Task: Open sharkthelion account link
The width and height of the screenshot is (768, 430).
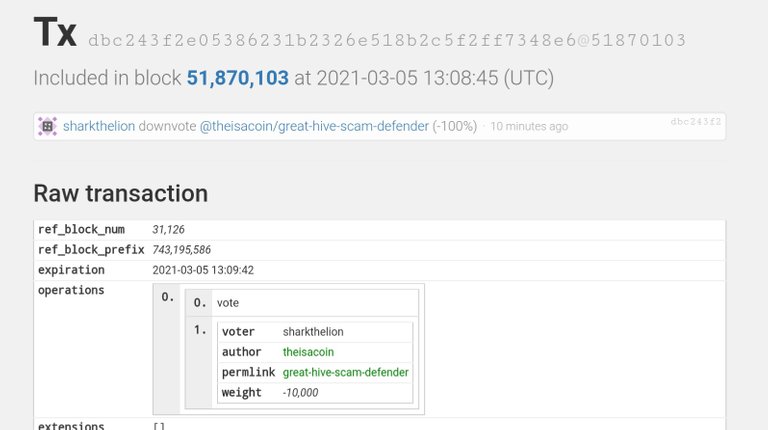Action: 99,126
